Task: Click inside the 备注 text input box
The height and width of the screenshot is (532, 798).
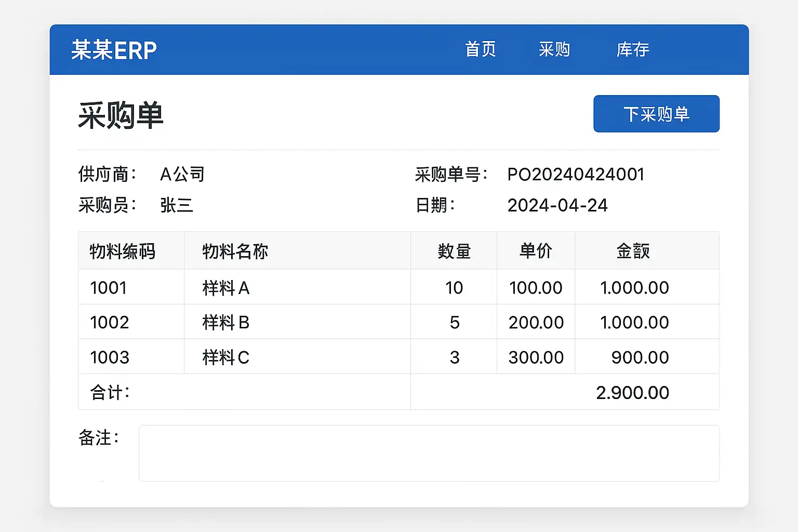Action: pyautogui.click(x=429, y=453)
